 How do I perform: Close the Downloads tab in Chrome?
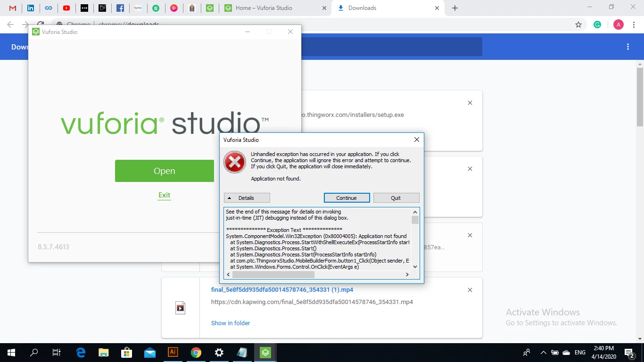(x=437, y=8)
